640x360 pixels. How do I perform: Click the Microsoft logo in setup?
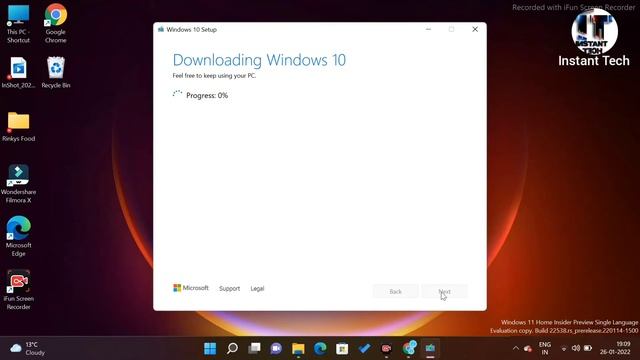(x=191, y=288)
